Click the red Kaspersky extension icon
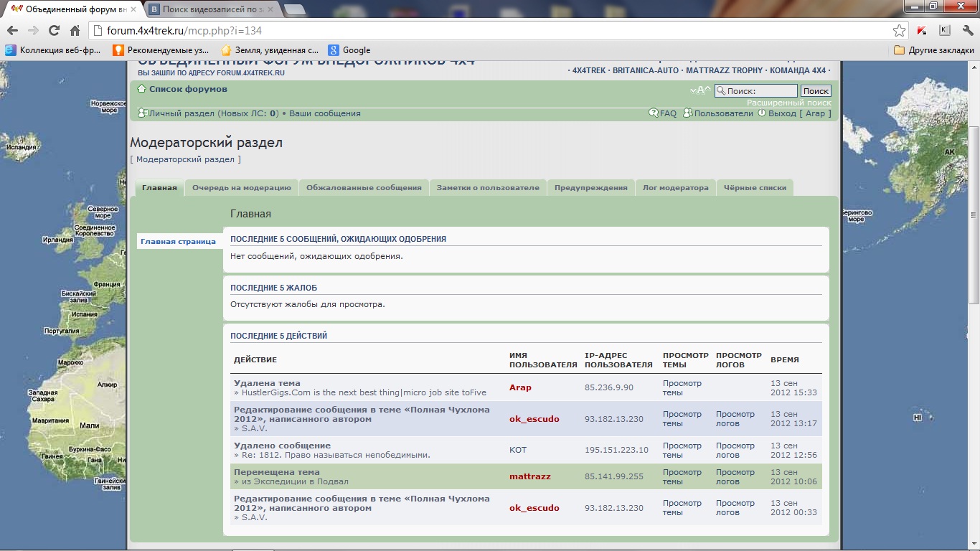Image resolution: width=980 pixels, height=551 pixels. [922, 31]
